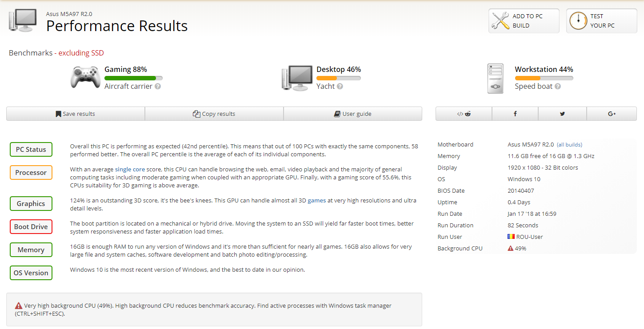Click the Boot Drive status label

[31, 227]
